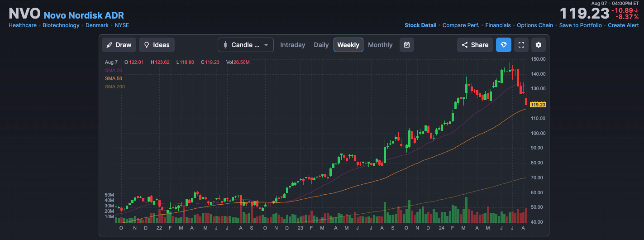
Task: Click the NVO ticker symbol
Action: [x=24, y=14]
